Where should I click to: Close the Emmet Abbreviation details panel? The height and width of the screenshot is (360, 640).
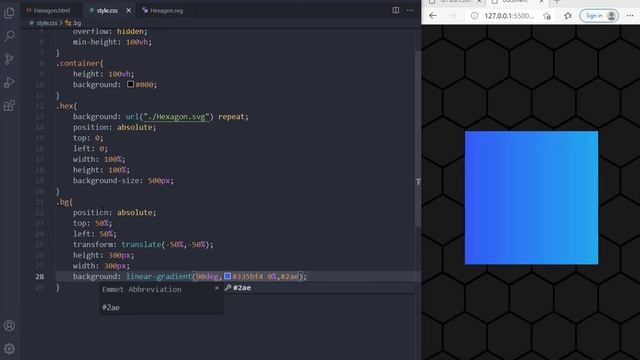[217, 288]
